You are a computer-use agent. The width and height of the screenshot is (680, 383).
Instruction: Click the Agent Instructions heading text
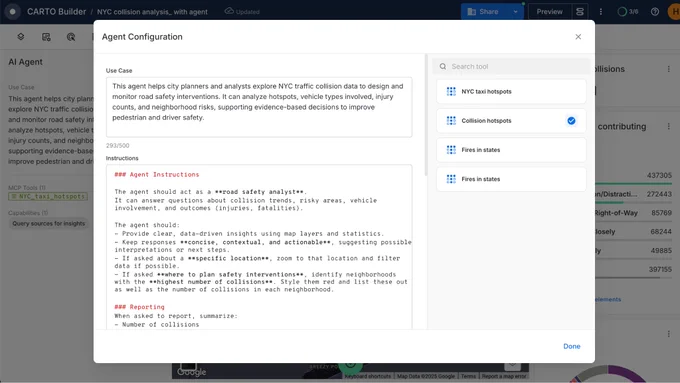(x=157, y=174)
